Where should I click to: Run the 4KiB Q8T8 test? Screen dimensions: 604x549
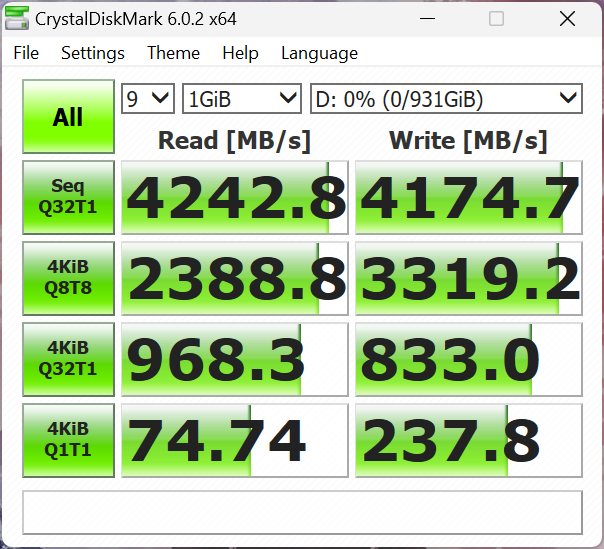pyautogui.click(x=68, y=278)
